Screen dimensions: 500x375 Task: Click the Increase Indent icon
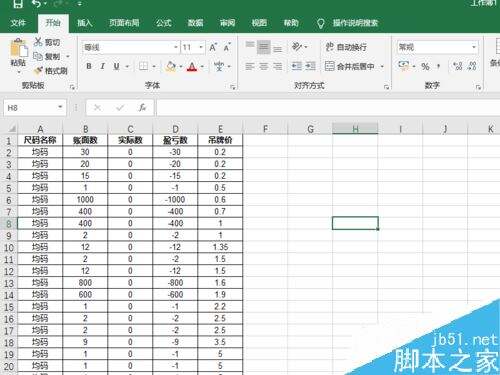pos(310,66)
